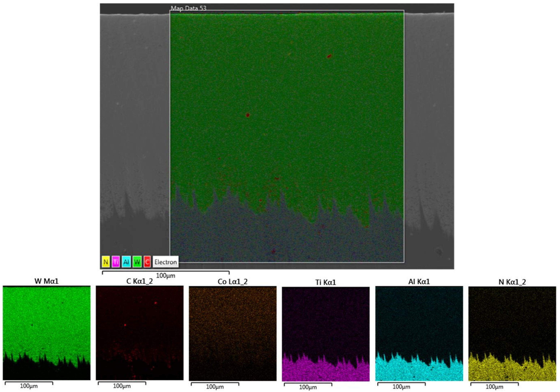Screen dimensions: 560x392
Task: Select the Map Data 53 label
Action: pos(188,8)
